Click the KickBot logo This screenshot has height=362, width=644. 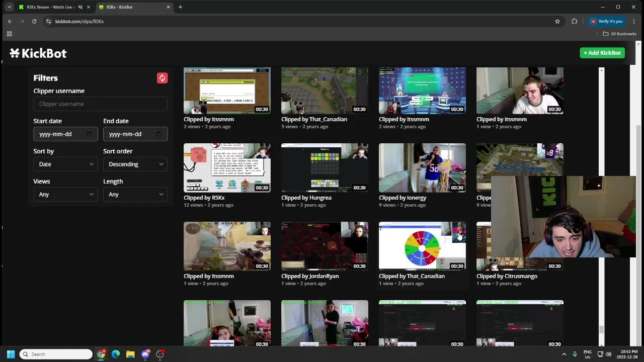[x=38, y=53]
